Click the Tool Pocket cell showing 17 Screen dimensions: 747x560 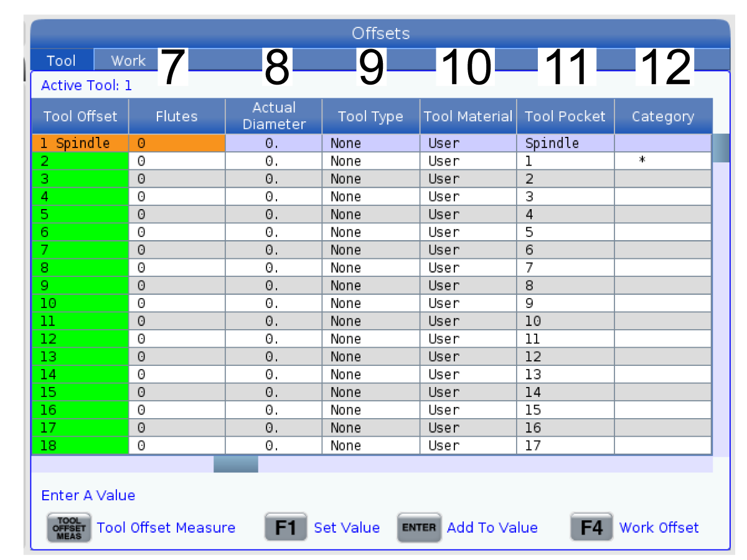coord(565,446)
